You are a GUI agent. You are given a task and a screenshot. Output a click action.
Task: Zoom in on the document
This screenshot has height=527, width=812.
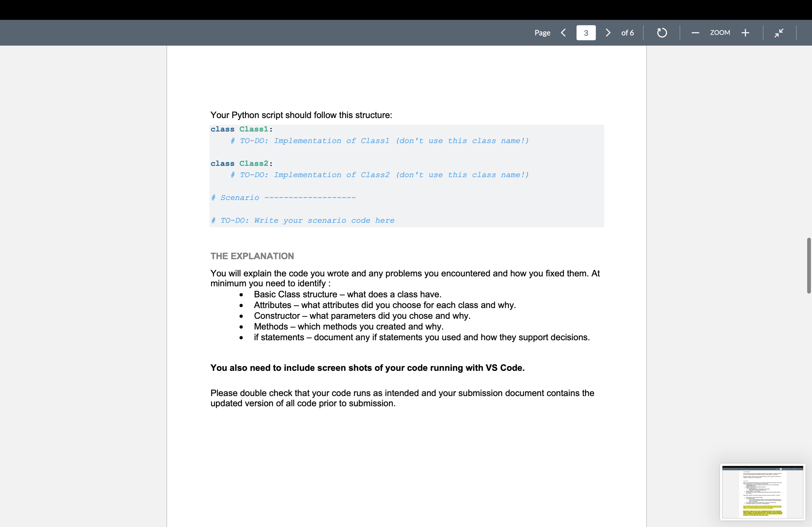(745, 33)
